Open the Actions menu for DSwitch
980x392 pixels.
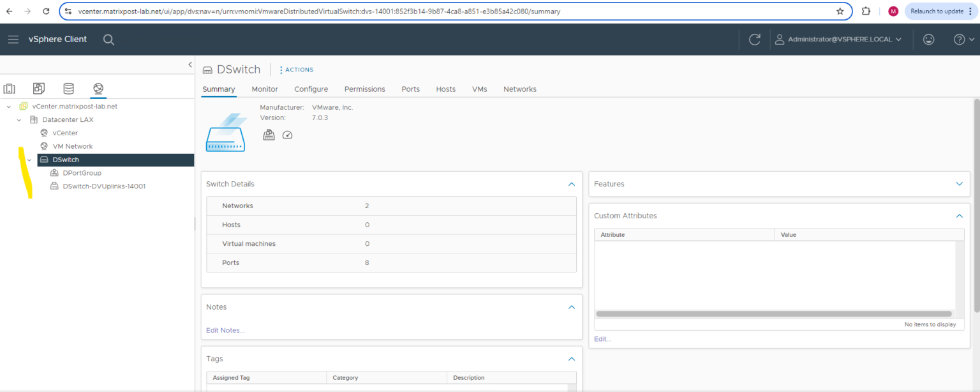point(295,69)
